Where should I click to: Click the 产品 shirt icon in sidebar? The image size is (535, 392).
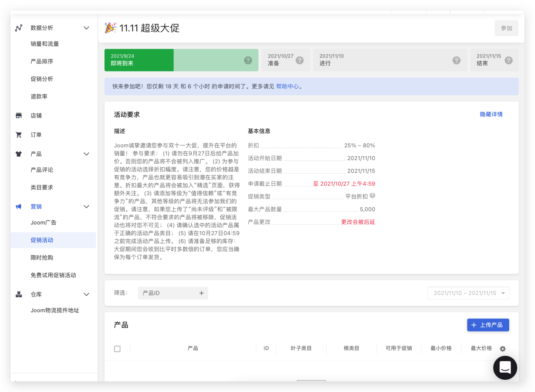pyautogui.click(x=18, y=154)
